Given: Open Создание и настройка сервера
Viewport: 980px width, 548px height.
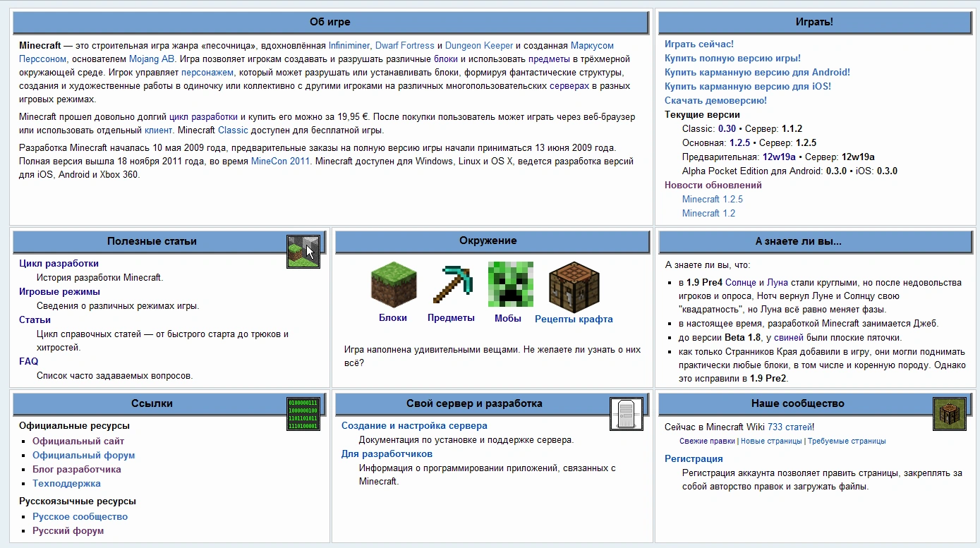Looking at the screenshot, I should point(414,426).
